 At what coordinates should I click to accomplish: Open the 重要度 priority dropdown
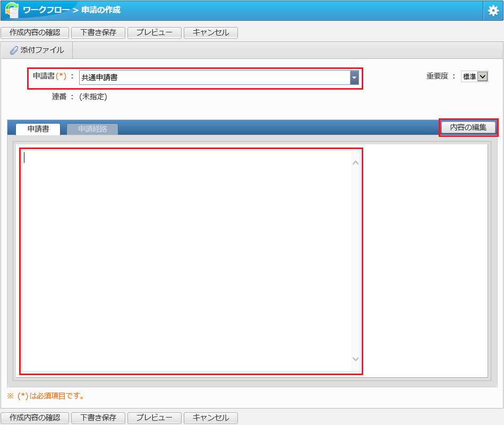coord(474,76)
